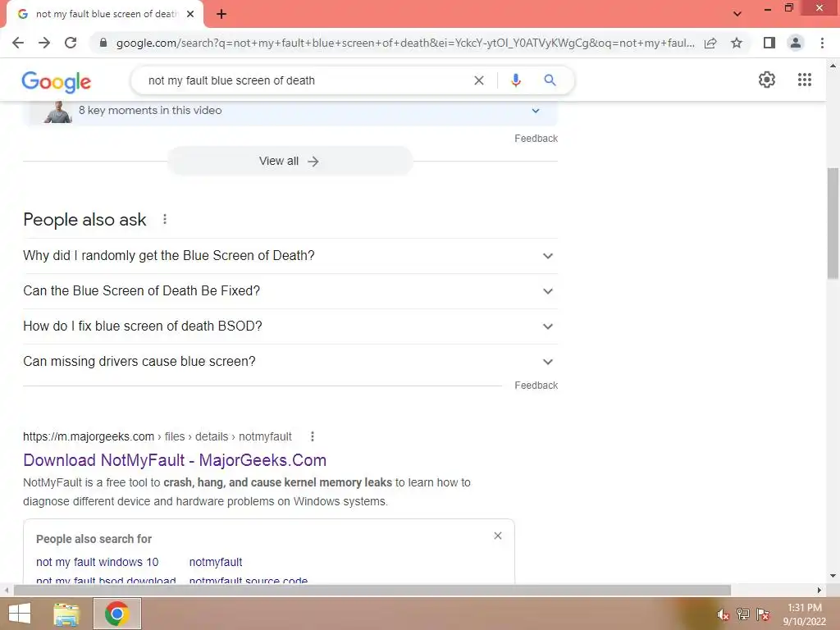This screenshot has height=630, width=840.
Task: Click the scroll up arrow
Action: 833,66
